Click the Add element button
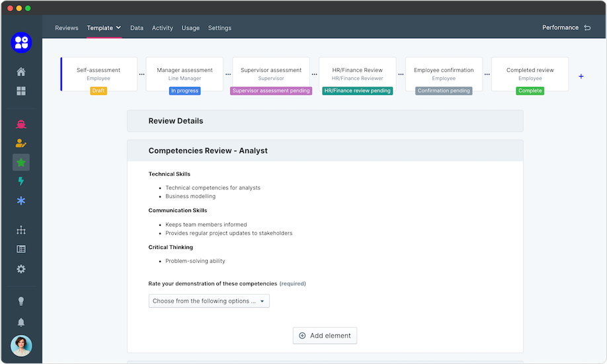 (x=325, y=336)
